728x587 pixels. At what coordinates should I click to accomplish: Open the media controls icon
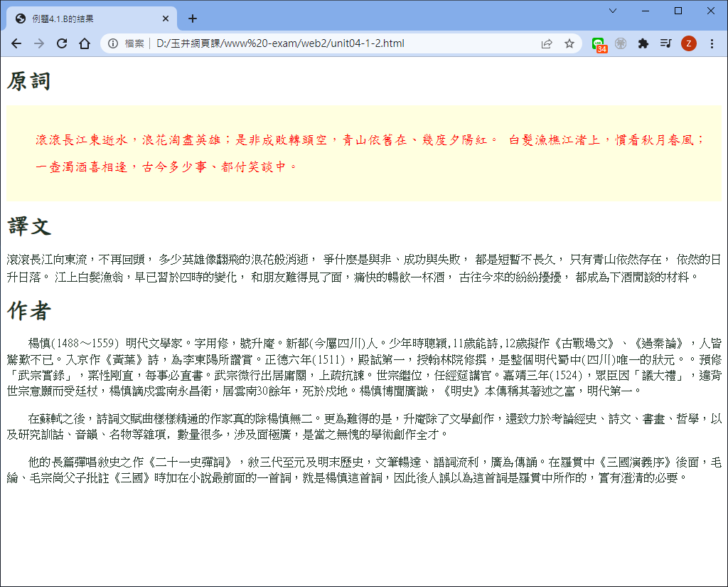click(665, 43)
